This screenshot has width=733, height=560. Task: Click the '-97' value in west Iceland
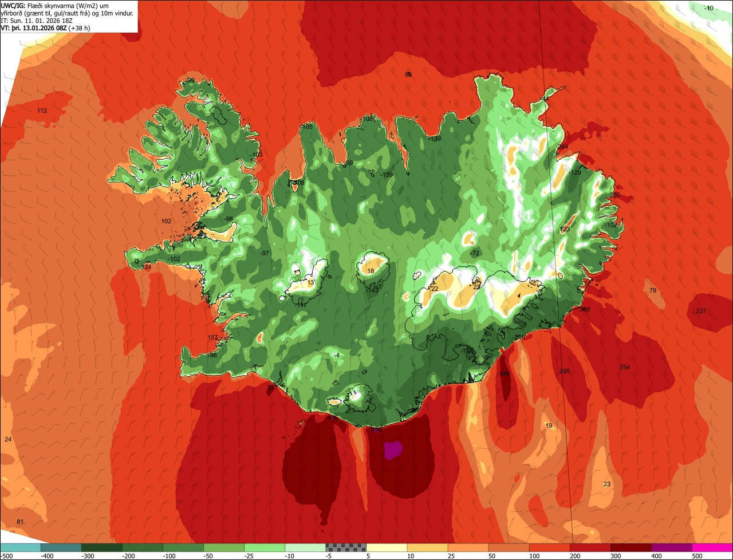coord(264,253)
